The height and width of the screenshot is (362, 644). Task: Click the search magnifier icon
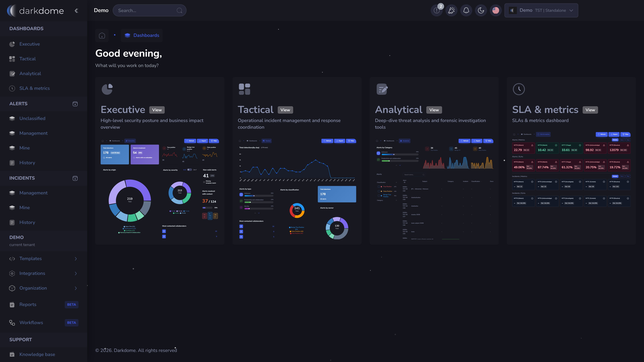[179, 11]
